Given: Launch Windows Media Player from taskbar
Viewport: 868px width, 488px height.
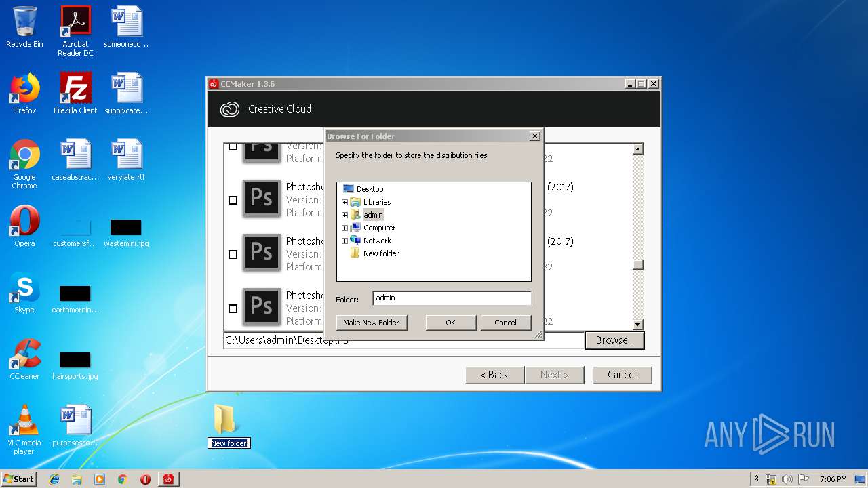Looking at the screenshot, I should [100, 479].
